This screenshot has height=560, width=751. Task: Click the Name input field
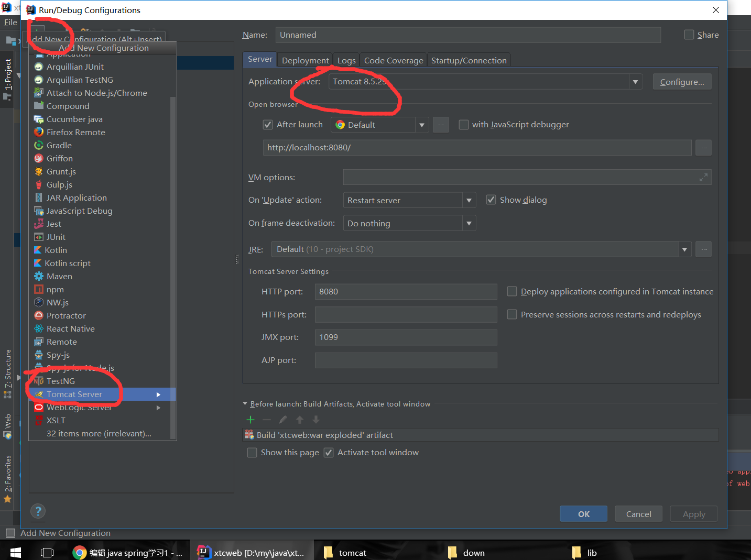pos(468,35)
